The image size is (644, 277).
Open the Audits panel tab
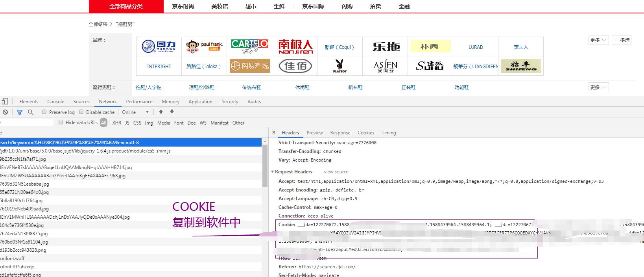click(254, 102)
